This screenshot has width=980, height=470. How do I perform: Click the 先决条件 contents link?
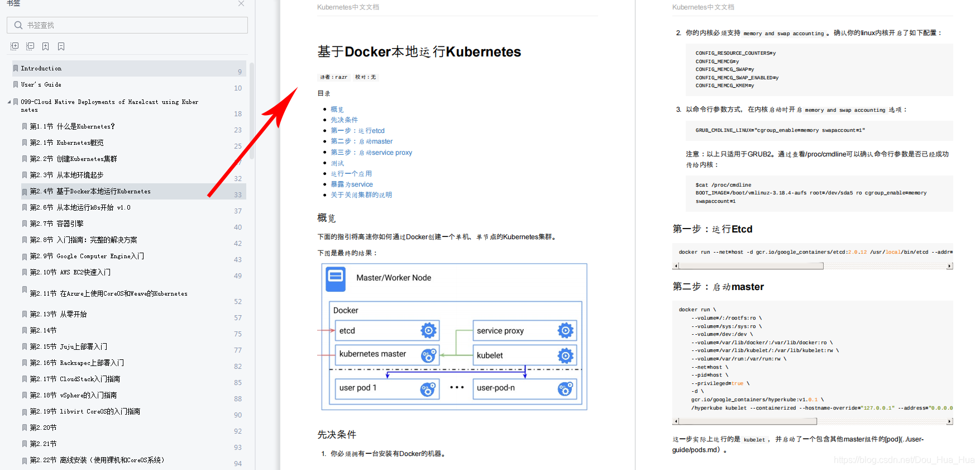(345, 120)
